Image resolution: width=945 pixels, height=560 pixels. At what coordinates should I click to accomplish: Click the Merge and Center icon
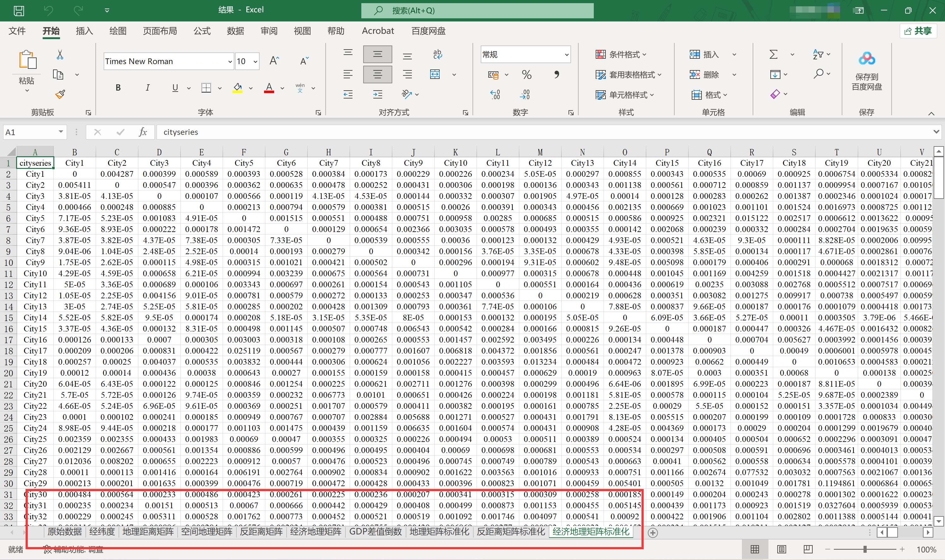435,74
